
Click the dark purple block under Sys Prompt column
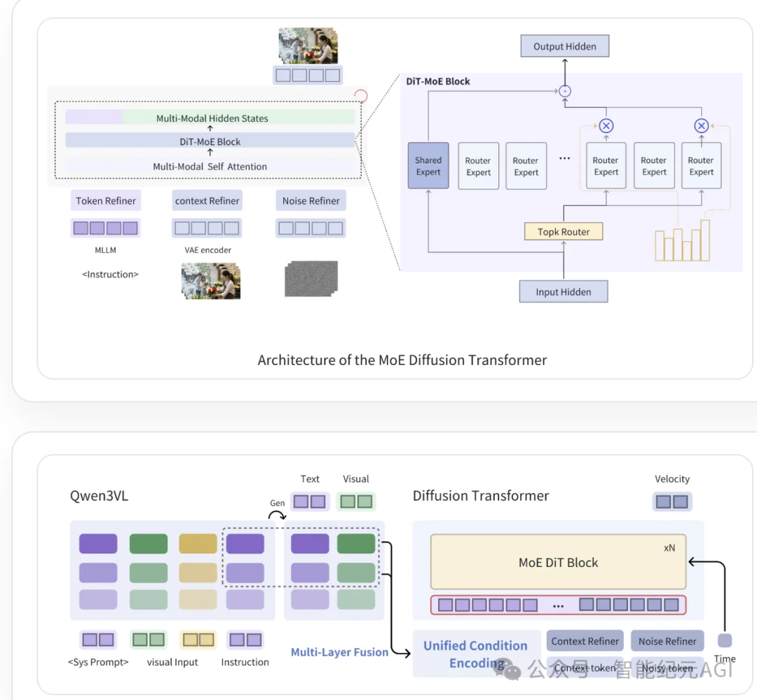point(98,544)
